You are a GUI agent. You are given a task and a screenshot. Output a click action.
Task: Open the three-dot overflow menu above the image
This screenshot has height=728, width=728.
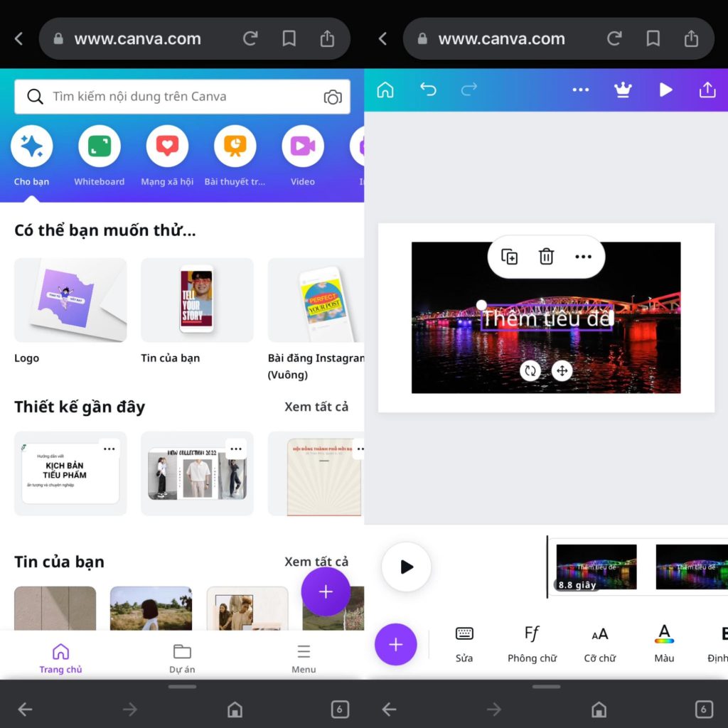(x=583, y=257)
